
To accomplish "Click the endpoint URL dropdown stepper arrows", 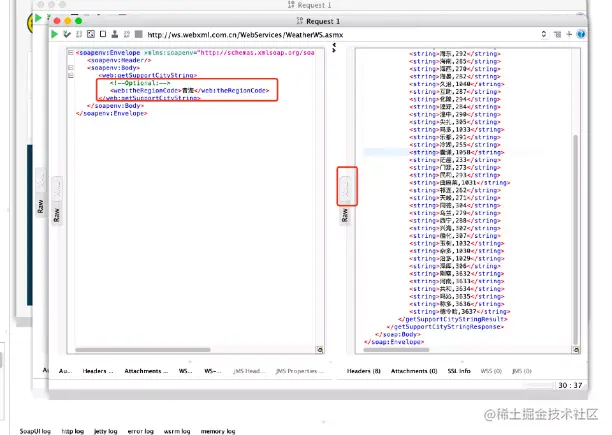I will point(544,34).
